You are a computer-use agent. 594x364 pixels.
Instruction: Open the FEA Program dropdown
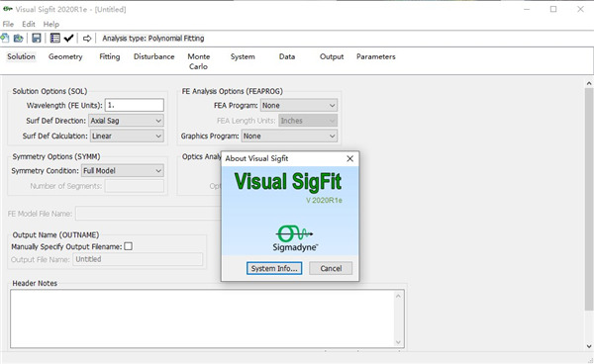coord(299,105)
